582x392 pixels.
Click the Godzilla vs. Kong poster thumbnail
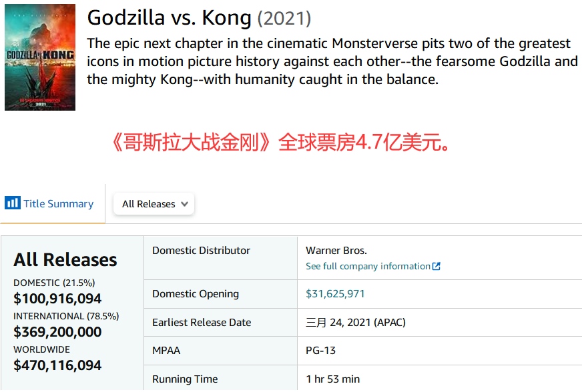point(40,57)
